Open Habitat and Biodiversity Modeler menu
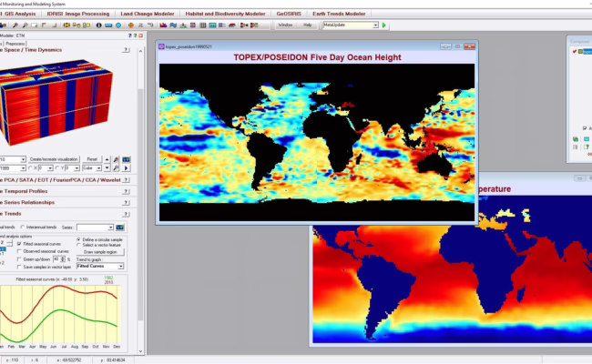The image size is (592, 364). coord(225,14)
